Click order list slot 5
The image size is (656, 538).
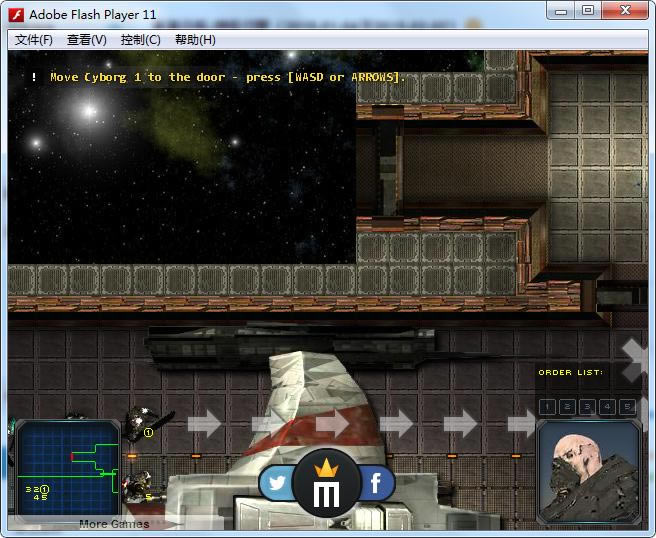[627, 406]
